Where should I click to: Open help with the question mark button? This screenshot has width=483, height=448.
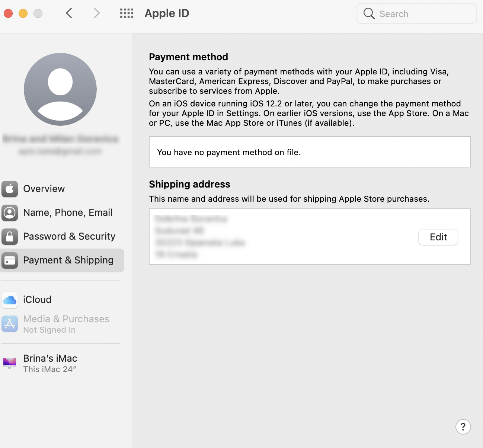click(463, 427)
